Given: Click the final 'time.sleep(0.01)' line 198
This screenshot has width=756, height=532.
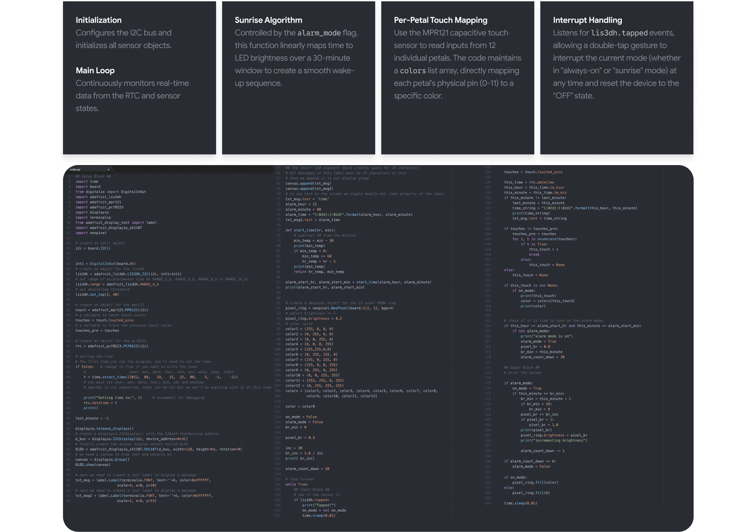Looking at the screenshot, I should pos(520,503).
